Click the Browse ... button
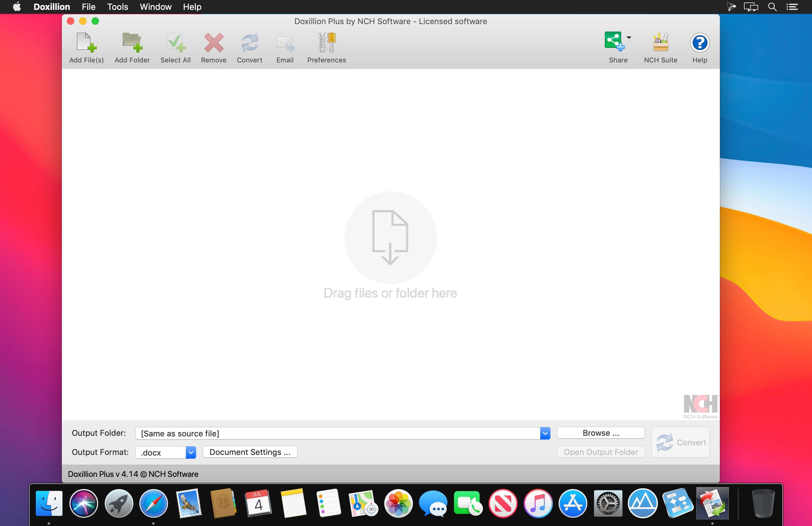Viewport: 812px width, 526px height. [601, 433]
